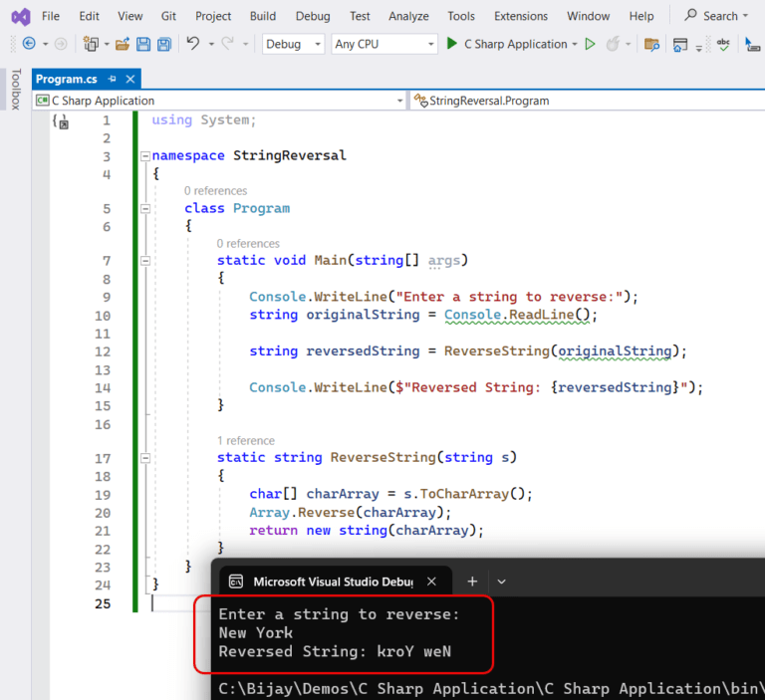Open the C Sharp Application project navigation dropdown
This screenshot has height=700, width=765.
pos(219,101)
